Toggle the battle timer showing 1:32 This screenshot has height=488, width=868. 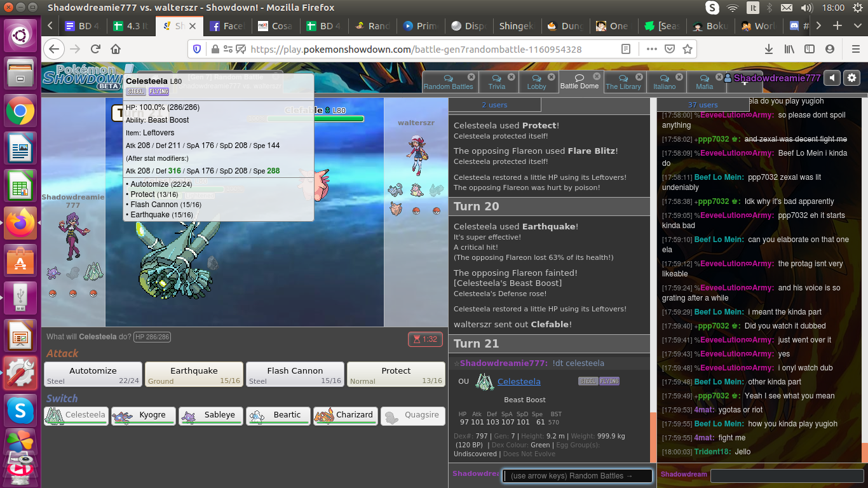coord(425,339)
